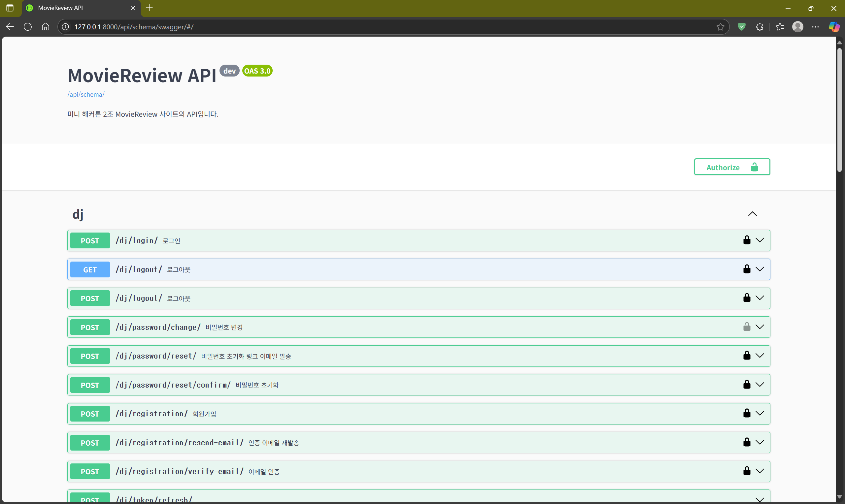This screenshot has width=845, height=504.
Task: Click the lock icon on /dj/login/ row
Action: click(x=746, y=240)
